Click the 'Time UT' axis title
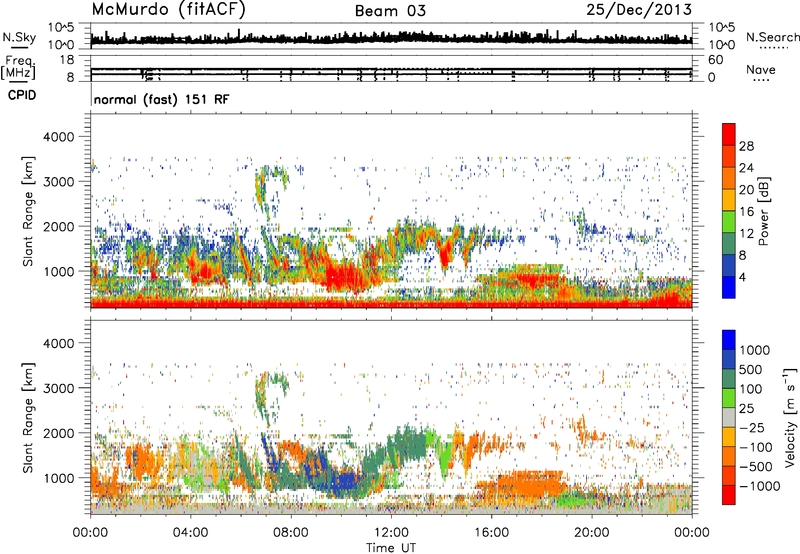 point(391,548)
